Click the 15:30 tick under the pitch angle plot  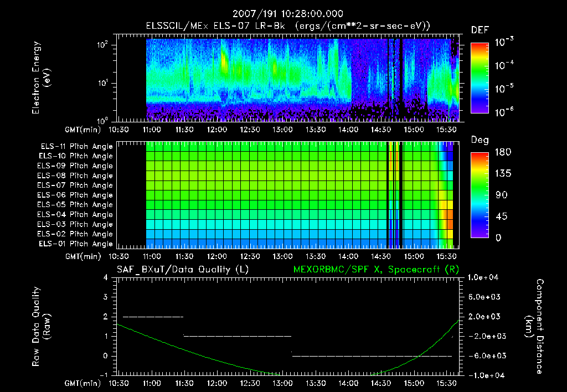coord(447,256)
